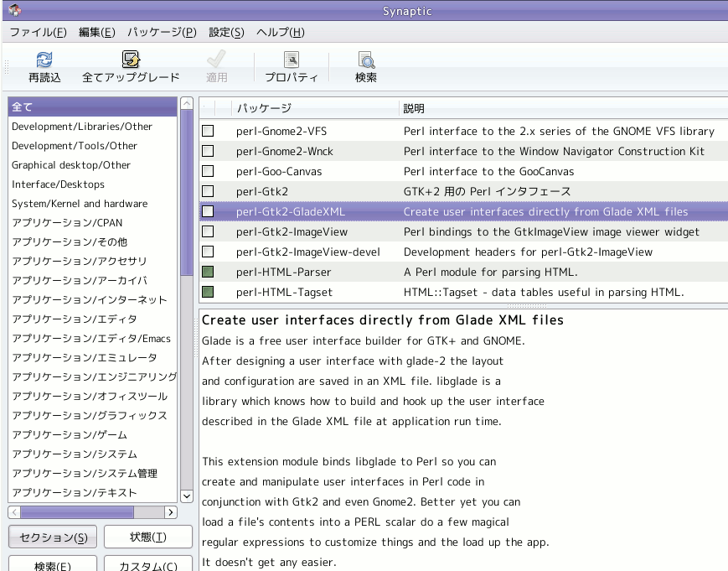Image resolution: width=728 pixels, height=571 pixels.
Task: Click the section list scroll down arrow
Action: (187, 496)
